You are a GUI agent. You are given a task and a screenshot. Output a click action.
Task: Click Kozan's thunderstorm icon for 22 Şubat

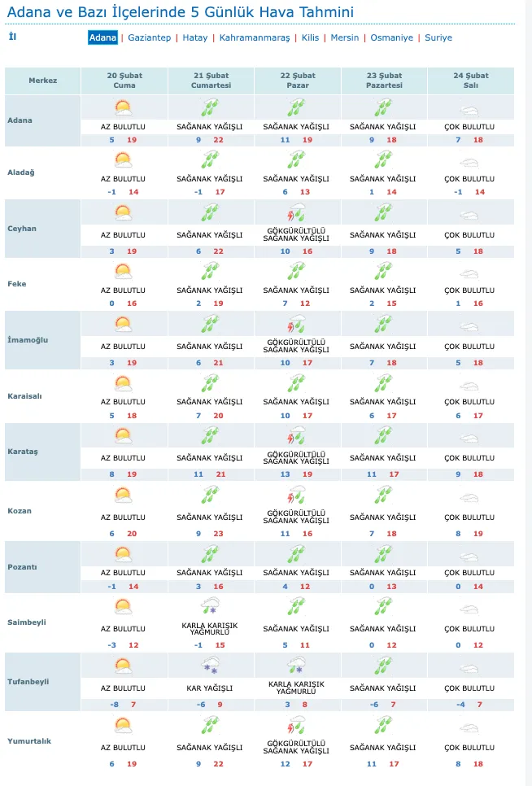coord(297,496)
